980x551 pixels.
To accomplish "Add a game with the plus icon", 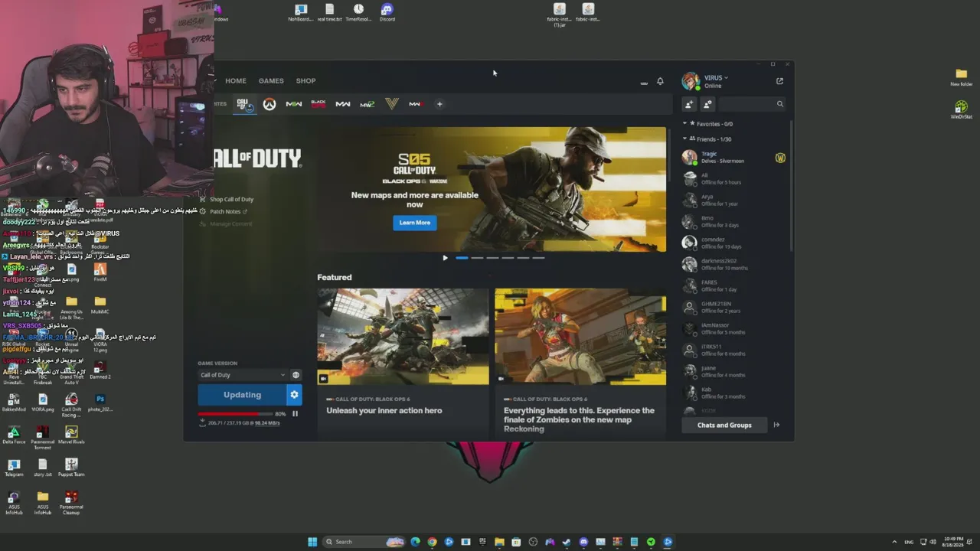I will pyautogui.click(x=439, y=104).
